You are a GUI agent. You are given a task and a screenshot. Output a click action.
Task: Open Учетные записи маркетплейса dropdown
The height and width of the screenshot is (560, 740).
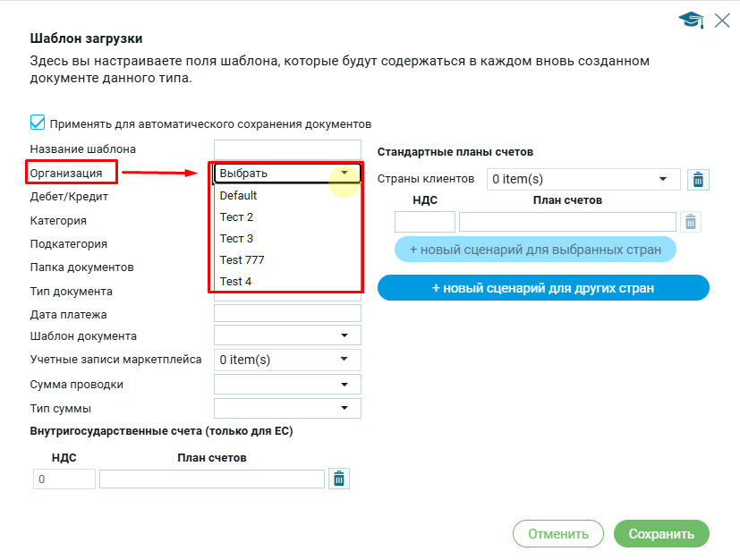(344, 360)
